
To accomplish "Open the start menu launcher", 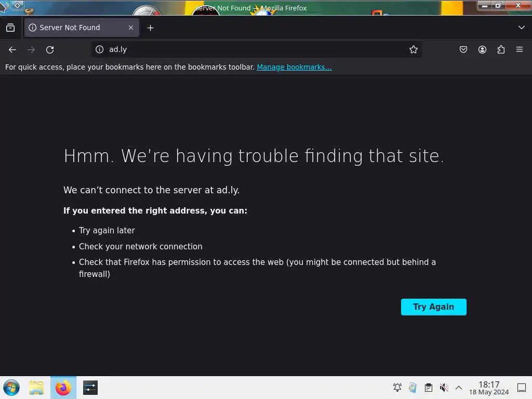I will (x=11, y=388).
